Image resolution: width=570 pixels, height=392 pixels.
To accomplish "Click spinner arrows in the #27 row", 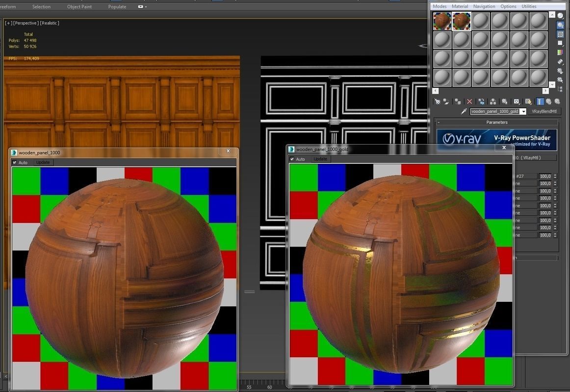I will pyautogui.click(x=555, y=176).
